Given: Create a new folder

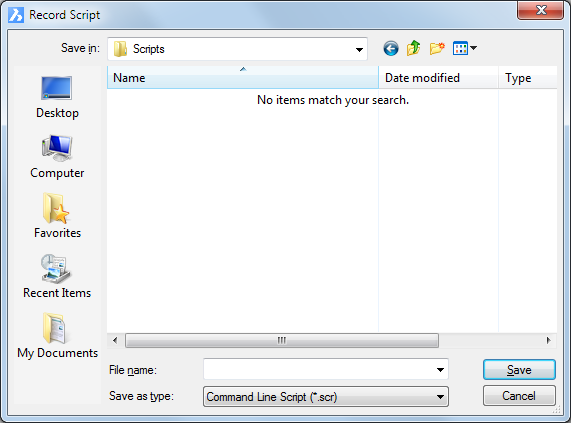Looking at the screenshot, I should [437, 48].
